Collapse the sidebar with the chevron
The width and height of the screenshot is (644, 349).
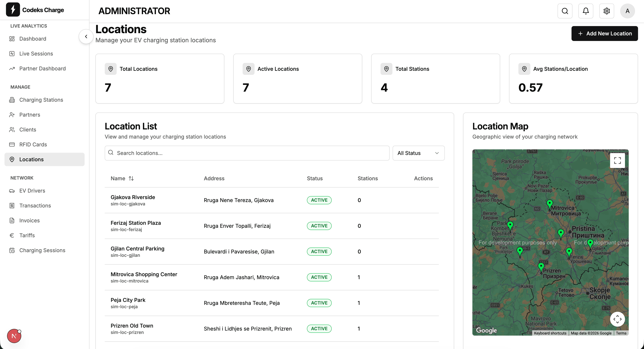pos(86,36)
